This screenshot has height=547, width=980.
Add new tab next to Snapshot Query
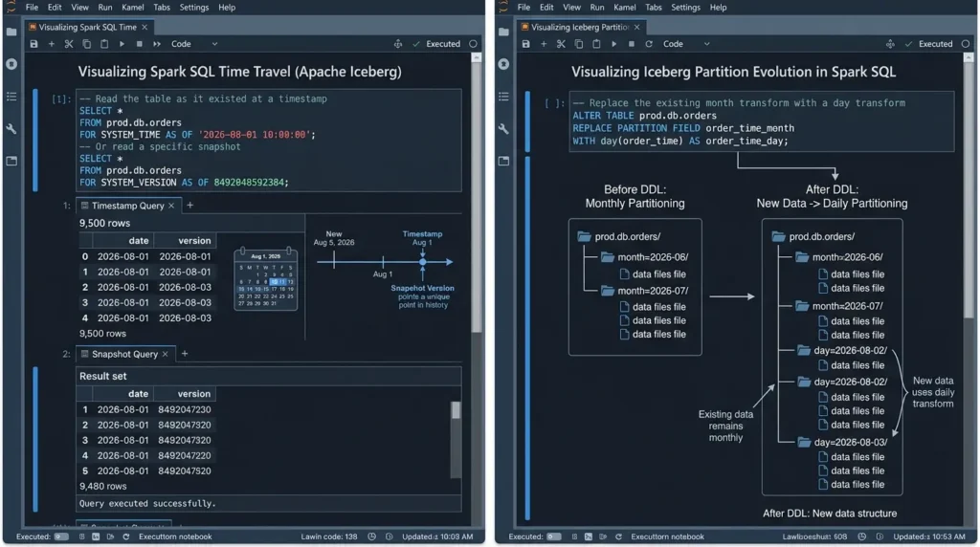pyautogui.click(x=185, y=354)
